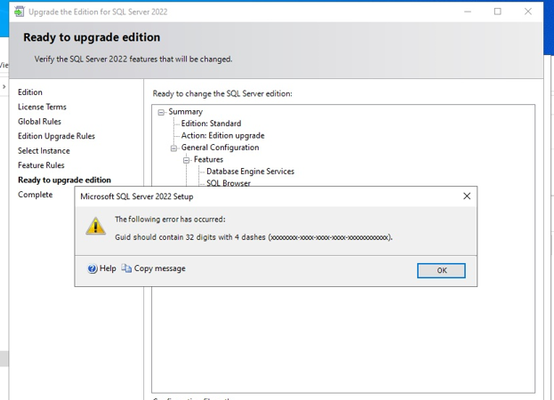Select Database Engine Services tree item
This screenshot has width=554, height=400.
(250, 171)
